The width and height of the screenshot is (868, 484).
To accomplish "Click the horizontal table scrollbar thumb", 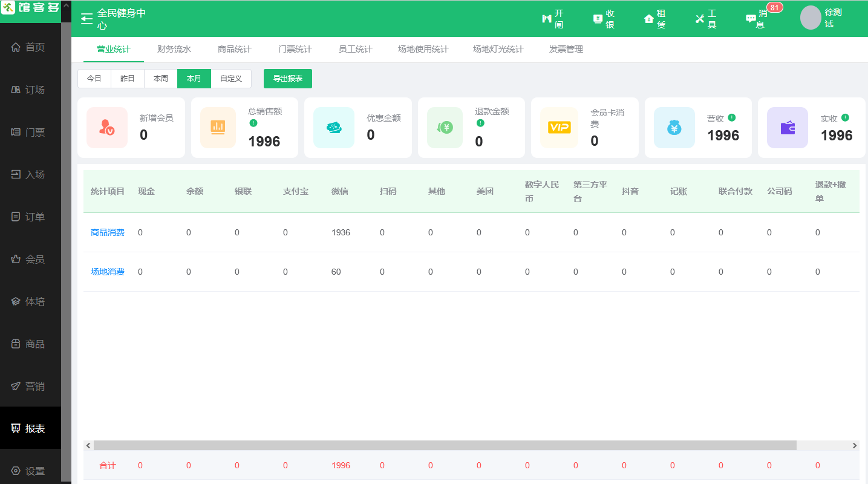I will 445,445.
